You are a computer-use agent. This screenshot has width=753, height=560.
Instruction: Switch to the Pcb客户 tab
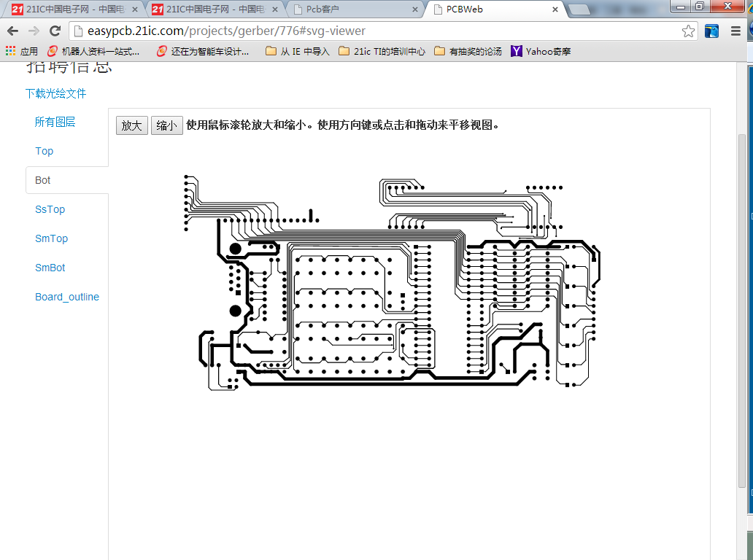click(x=355, y=9)
